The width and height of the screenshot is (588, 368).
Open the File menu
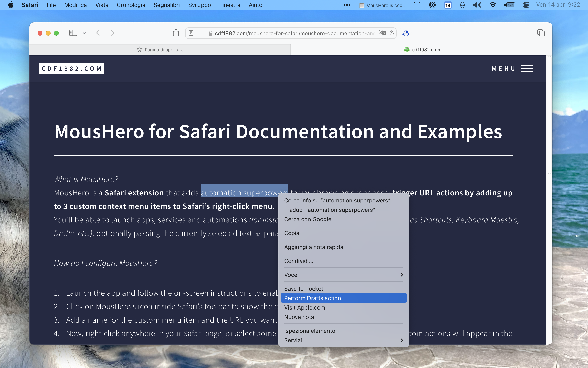pyautogui.click(x=51, y=5)
